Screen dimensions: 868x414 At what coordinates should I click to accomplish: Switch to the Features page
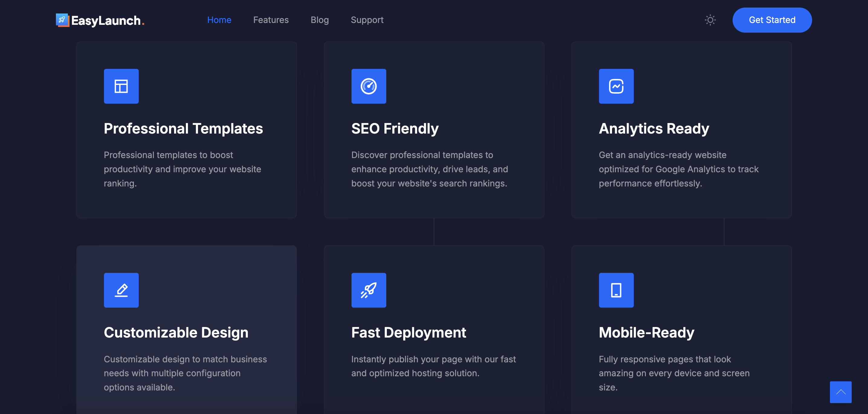(270, 20)
